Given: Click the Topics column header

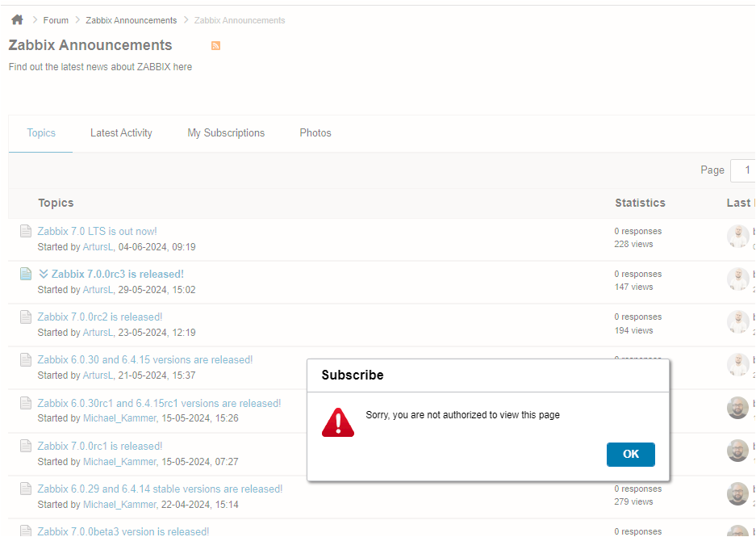Looking at the screenshot, I should (56, 203).
